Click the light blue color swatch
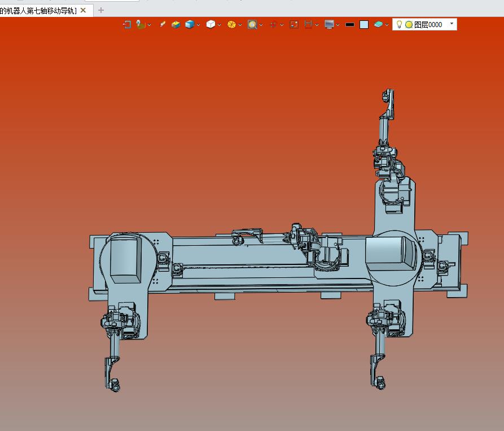The width and height of the screenshot is (504, 431). (x=364, y=24)
